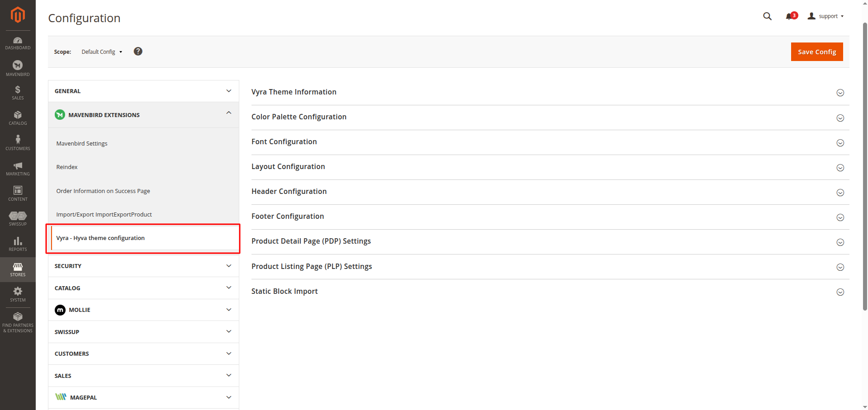
Task: Click the scope help question-mark icon
Action: (x=138, y=52)
